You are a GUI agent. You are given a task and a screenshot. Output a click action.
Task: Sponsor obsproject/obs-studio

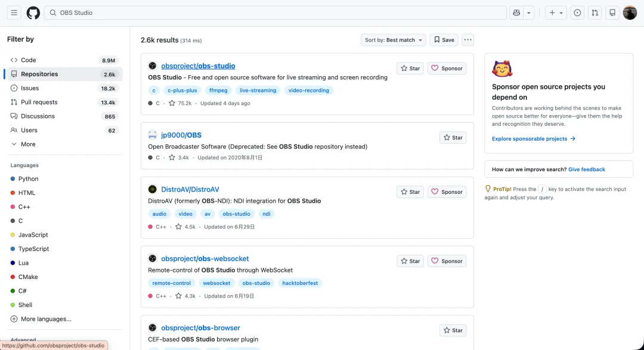click(x=447, y=68)
